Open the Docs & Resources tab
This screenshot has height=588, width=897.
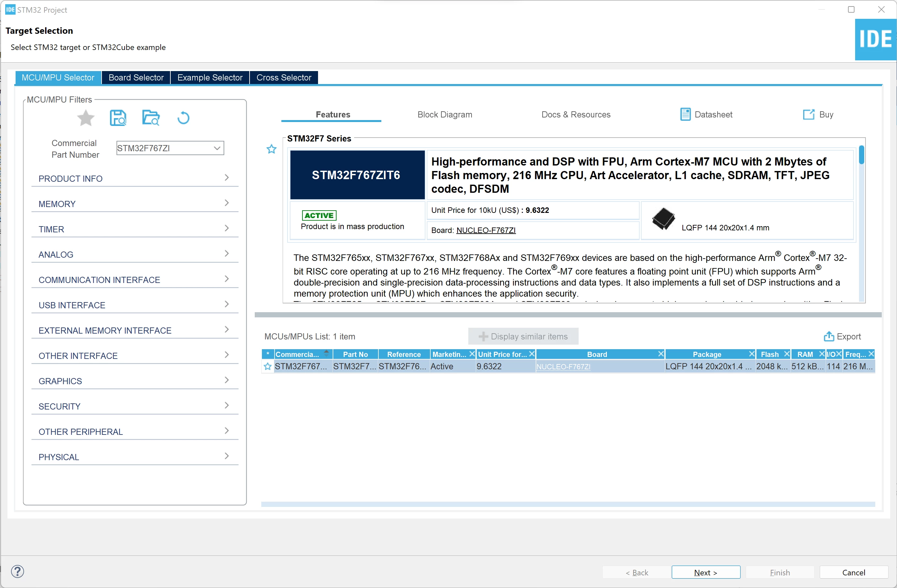click(x=576, y=114)
